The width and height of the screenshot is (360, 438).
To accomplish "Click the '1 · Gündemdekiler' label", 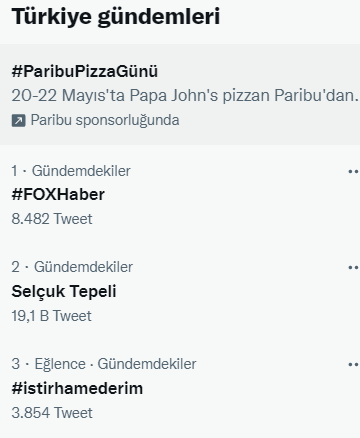I will (x=71, y=171).
